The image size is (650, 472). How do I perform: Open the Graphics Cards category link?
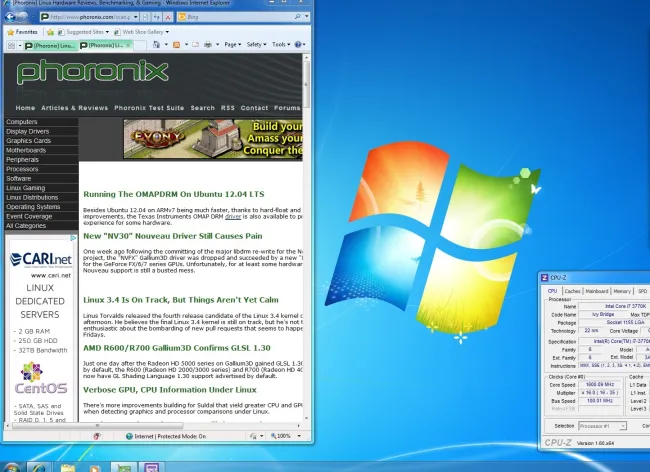[28, 140]
